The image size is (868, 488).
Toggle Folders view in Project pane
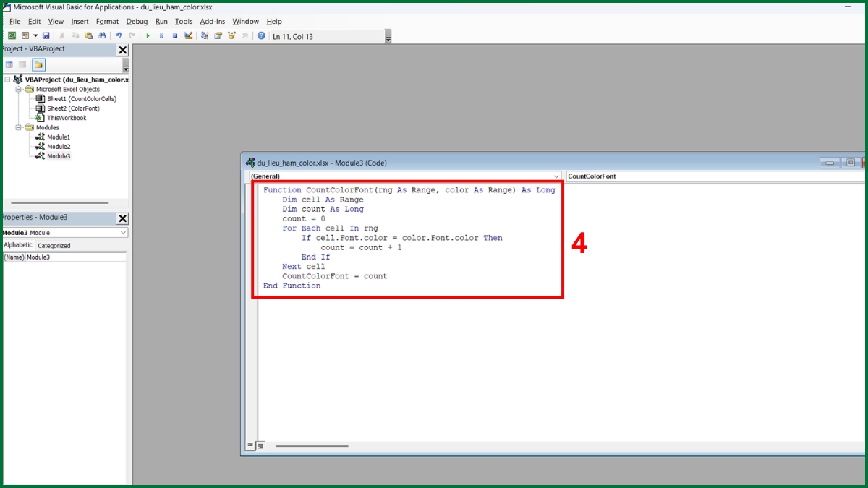click(38, 65)
